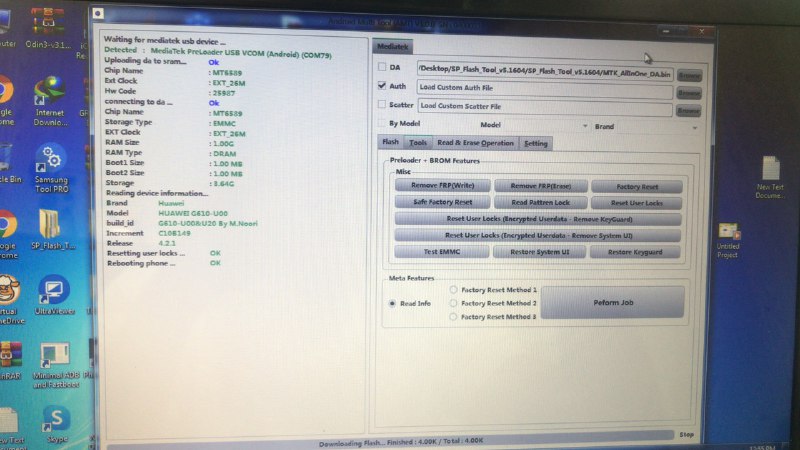
Task: Open Virtual CloneDrive desktop icon
Action: [10, 299]
